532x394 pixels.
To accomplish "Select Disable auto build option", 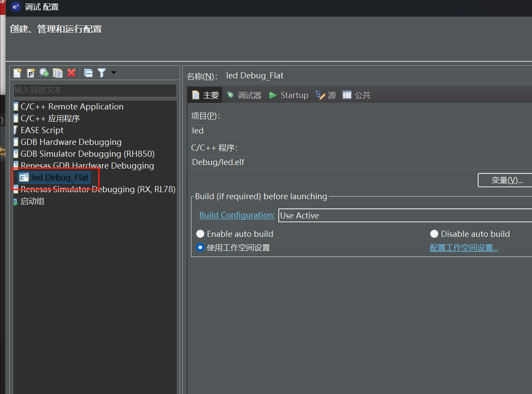I will [x=470, y=234].
